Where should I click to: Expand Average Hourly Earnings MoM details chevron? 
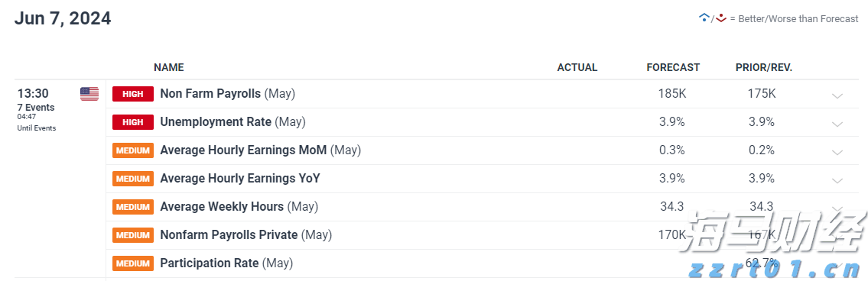[x=837, y=152]
